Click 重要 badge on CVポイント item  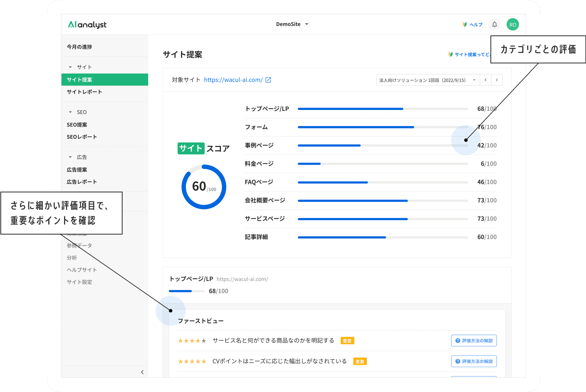pyautogui.click(x=360, y=362)
